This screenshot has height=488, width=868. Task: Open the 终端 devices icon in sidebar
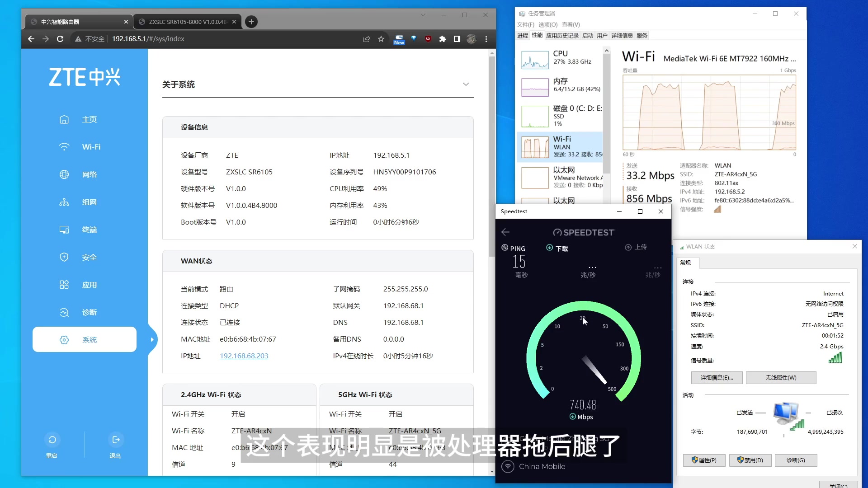click(x=64, y=230)
